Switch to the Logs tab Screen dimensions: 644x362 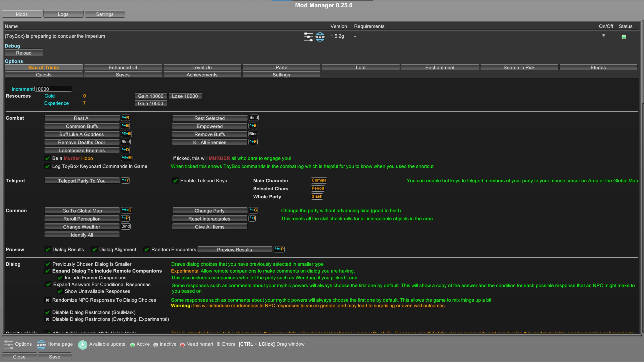coord(63,14)
